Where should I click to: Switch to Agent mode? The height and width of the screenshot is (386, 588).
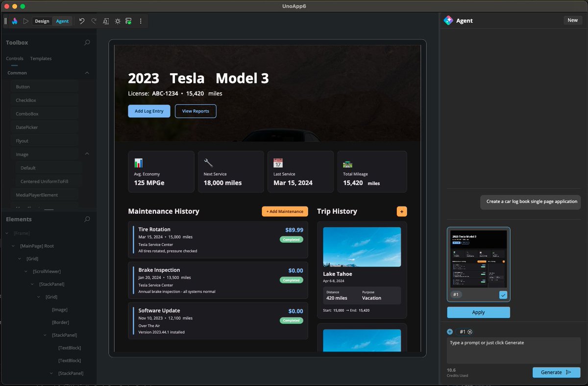click(62, 21)
